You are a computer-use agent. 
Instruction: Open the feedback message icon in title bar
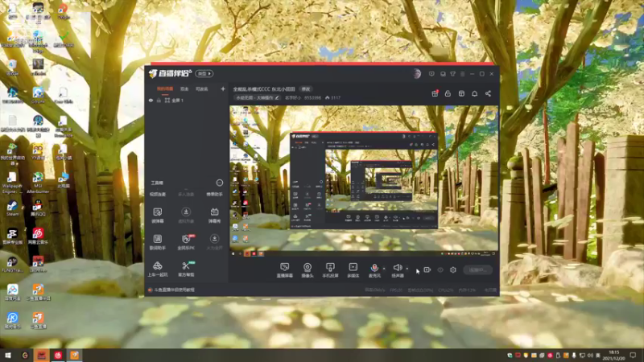click(431, 74)
